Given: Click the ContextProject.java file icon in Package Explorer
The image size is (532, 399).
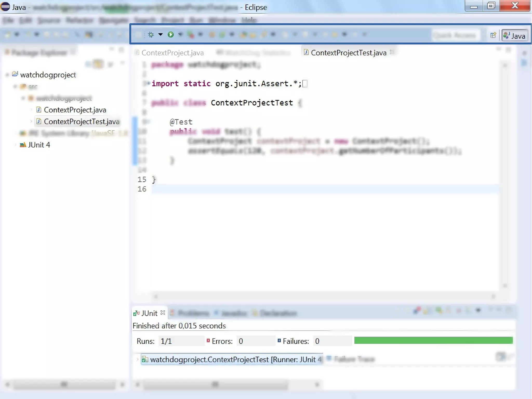Looking at the screenshot, I should [39, 110].
